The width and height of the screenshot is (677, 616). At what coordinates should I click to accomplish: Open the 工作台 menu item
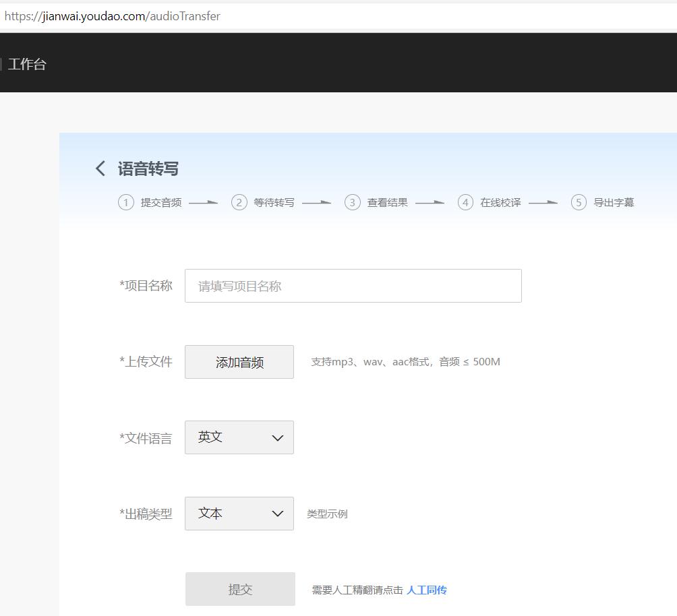pos(27,64)
